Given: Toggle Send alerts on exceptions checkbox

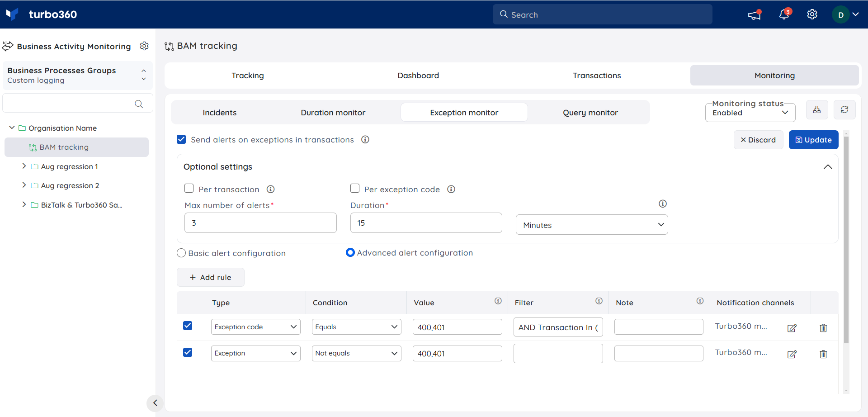Looking at the screenshot, I should [181, 139].
